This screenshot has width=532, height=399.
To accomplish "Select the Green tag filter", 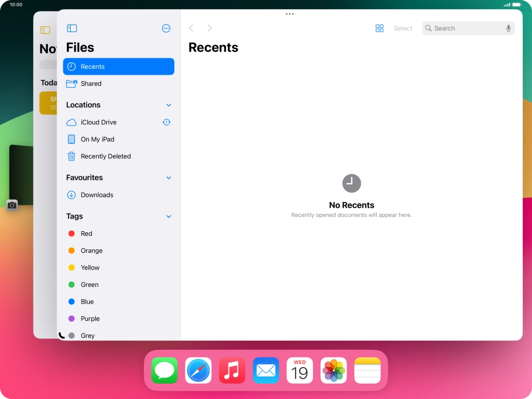I will tap(90, 284).
